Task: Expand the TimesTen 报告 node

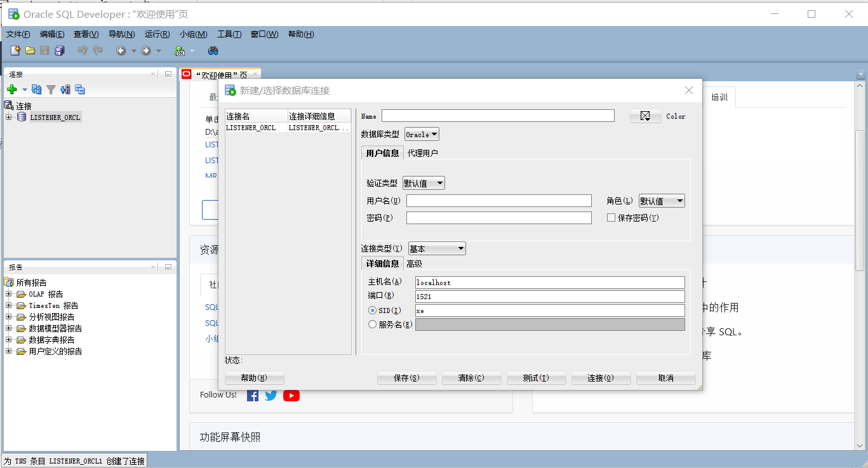Action: (x=8, y=305)
